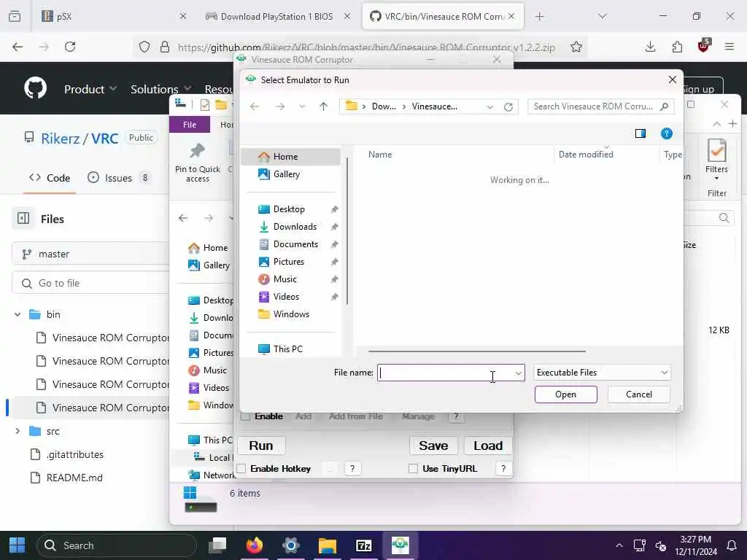Sort by the Date modified column header
The image size is (747, 560).
(x=586, y=155)
